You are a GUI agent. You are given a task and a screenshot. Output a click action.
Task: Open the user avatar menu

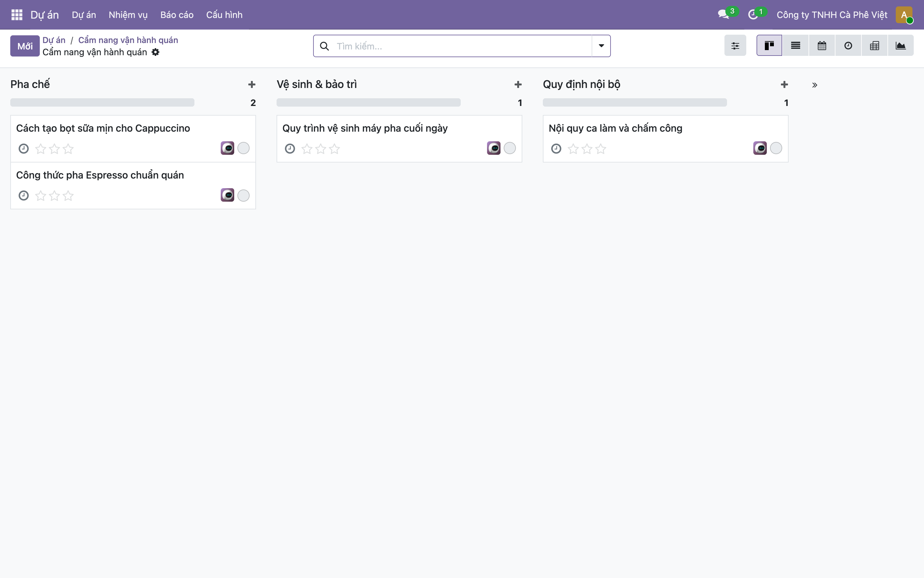[904, 14]
